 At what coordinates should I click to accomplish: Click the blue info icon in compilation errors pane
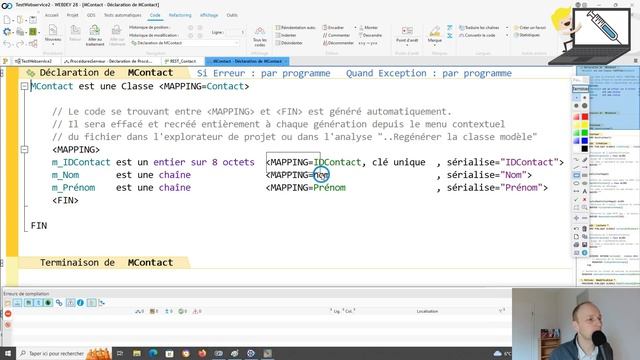point(80,302)
